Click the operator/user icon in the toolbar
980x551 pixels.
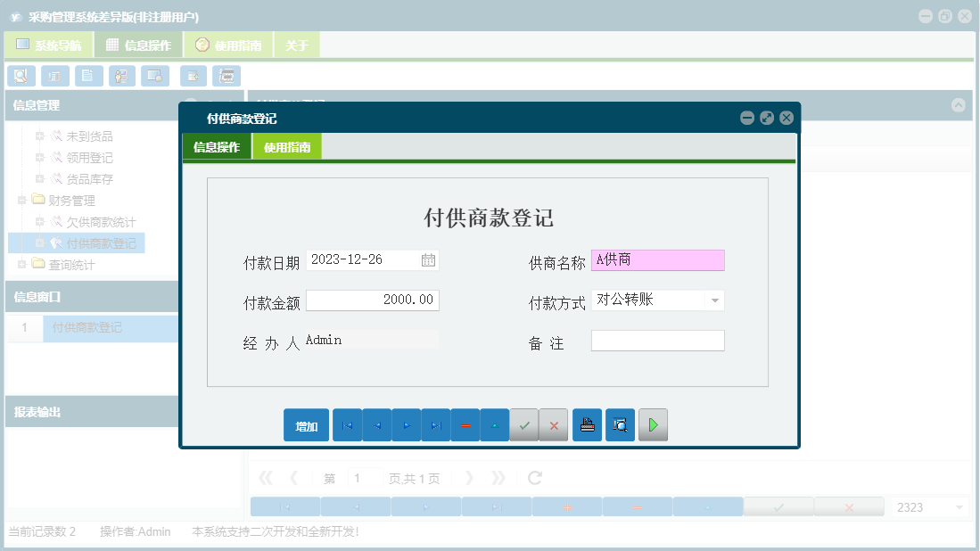tap(121, 76)
